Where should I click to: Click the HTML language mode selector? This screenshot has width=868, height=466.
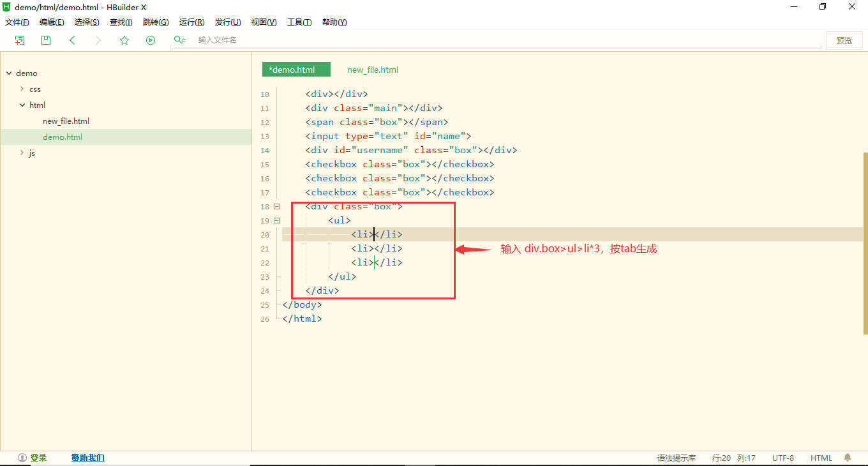click(821, 458)
